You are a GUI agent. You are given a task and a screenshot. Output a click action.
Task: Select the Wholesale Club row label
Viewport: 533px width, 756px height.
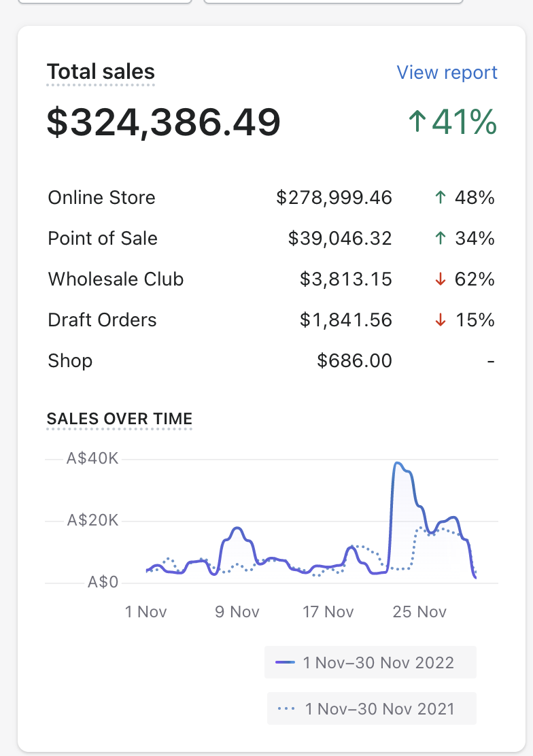[116, 279]
